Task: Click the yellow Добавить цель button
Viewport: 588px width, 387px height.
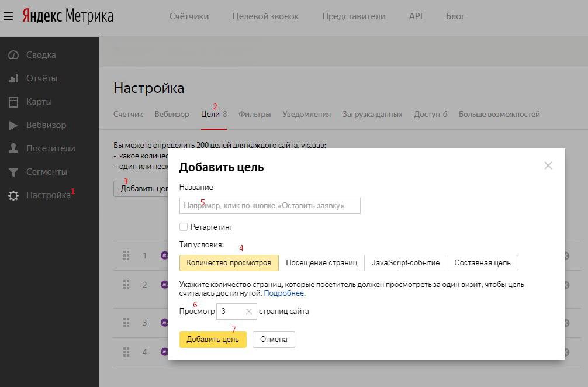Action: (213, 340)
